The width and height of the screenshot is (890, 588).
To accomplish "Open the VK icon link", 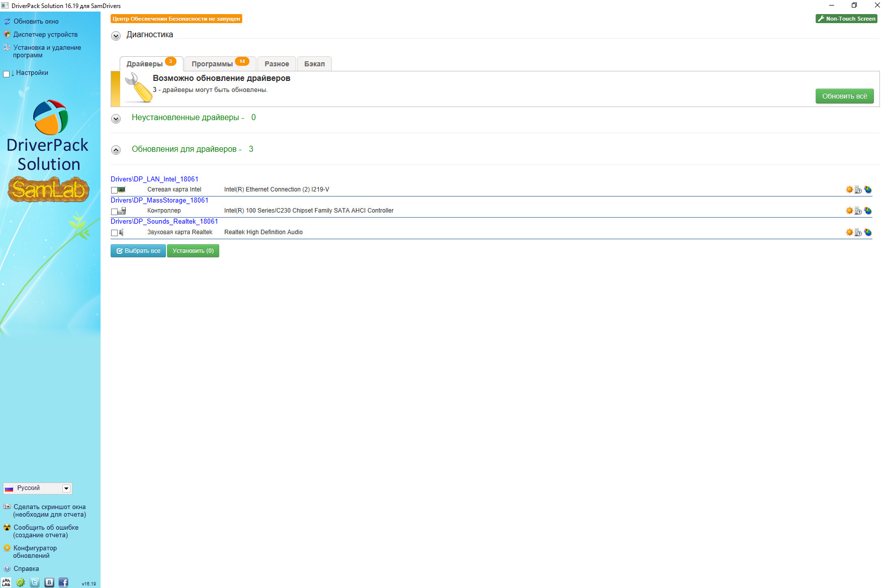I will coord(49,582).
